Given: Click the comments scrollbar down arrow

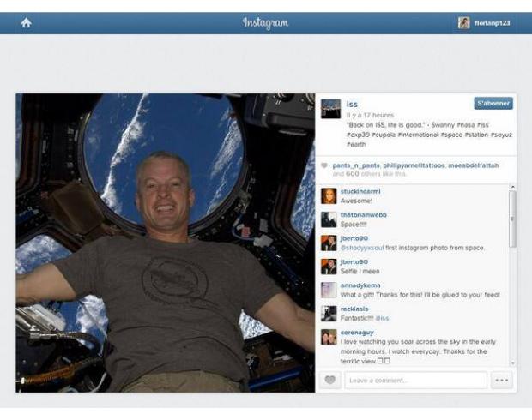Looking at the screenshot, I should point(512,363).
